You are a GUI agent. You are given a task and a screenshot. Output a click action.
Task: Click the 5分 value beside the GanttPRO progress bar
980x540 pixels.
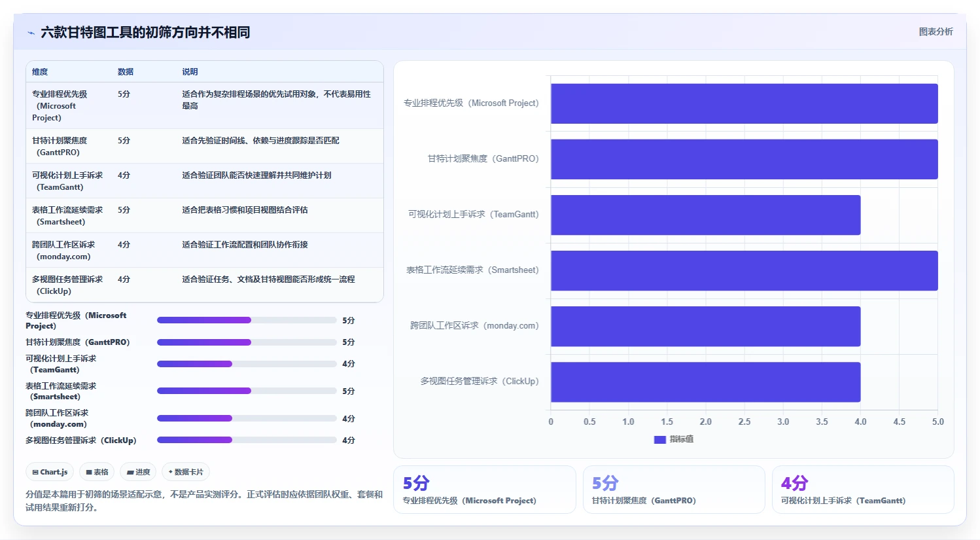pos(349,342)
